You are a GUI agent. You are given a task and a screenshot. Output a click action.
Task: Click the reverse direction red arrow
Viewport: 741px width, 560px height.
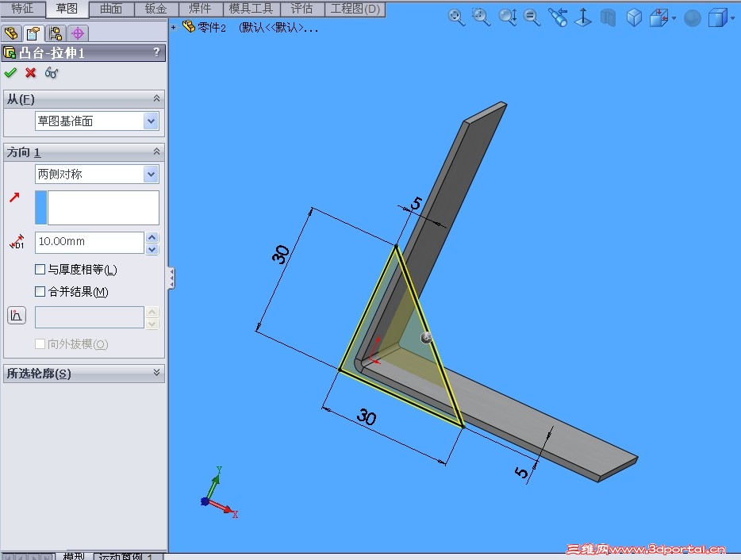click(x=14, y=198)
